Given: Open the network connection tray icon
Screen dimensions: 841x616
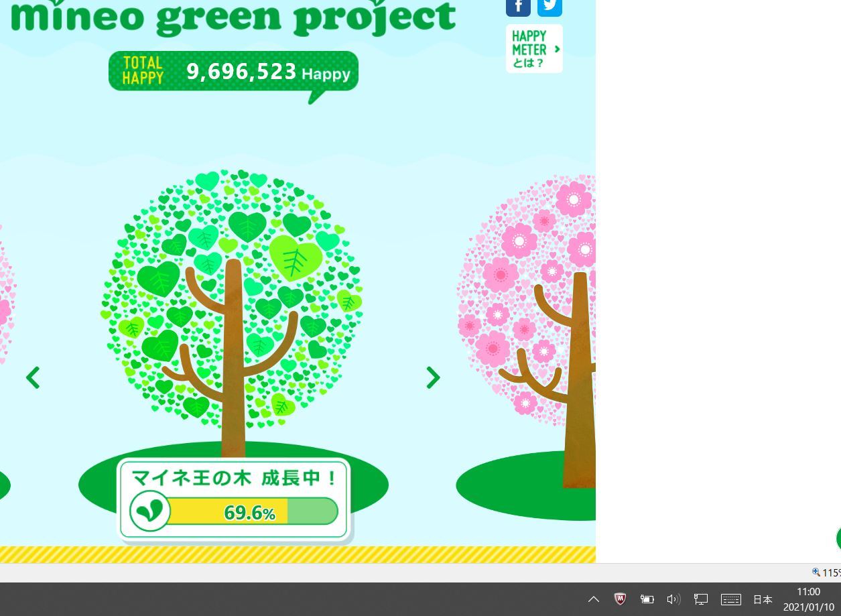Looking at the screenshot, I should 701,599.
